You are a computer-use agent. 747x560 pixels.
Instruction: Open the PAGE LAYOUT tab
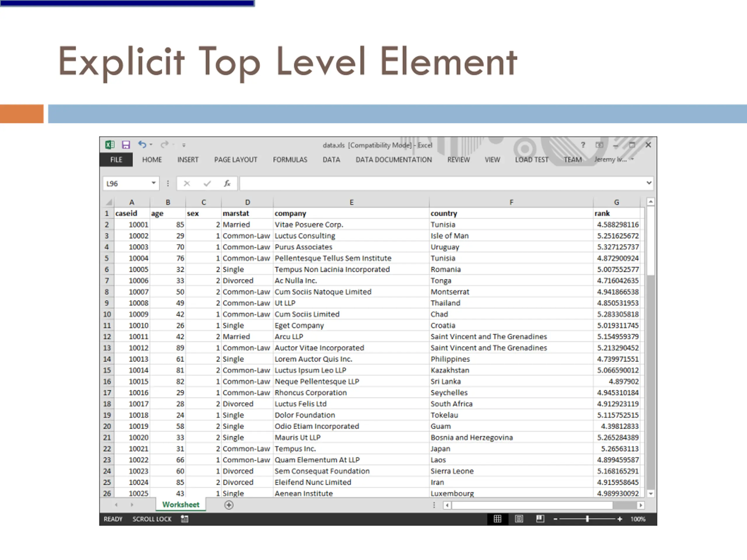[x=236, y=160]
